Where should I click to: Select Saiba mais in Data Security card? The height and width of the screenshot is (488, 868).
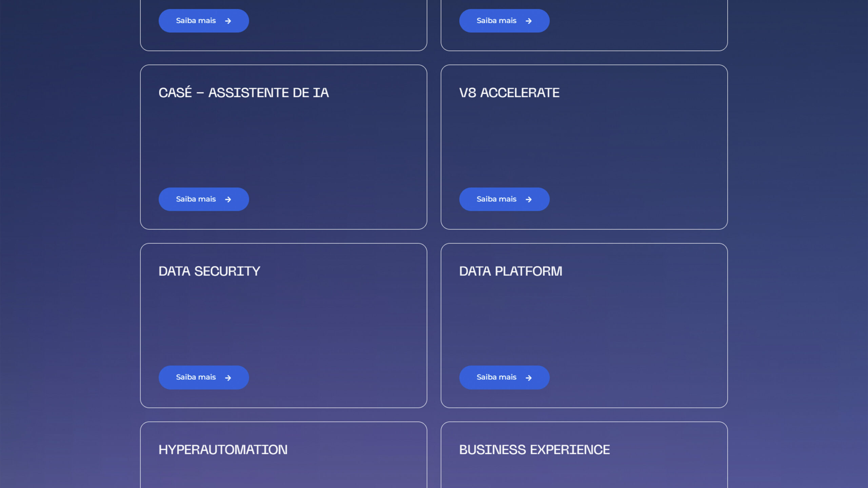(x=204, y=377)
